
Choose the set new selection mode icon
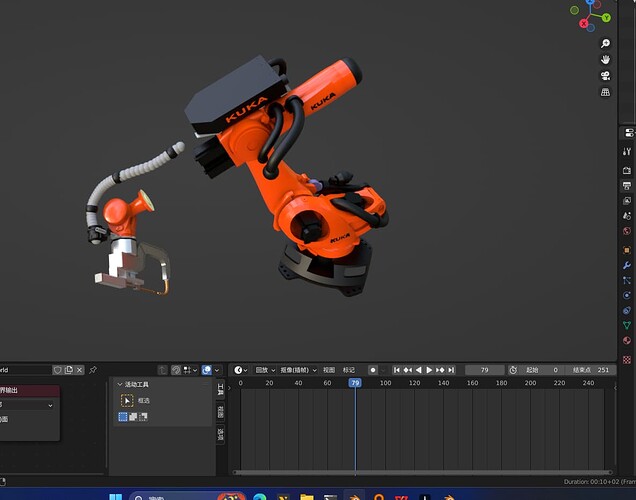point(123,416)
